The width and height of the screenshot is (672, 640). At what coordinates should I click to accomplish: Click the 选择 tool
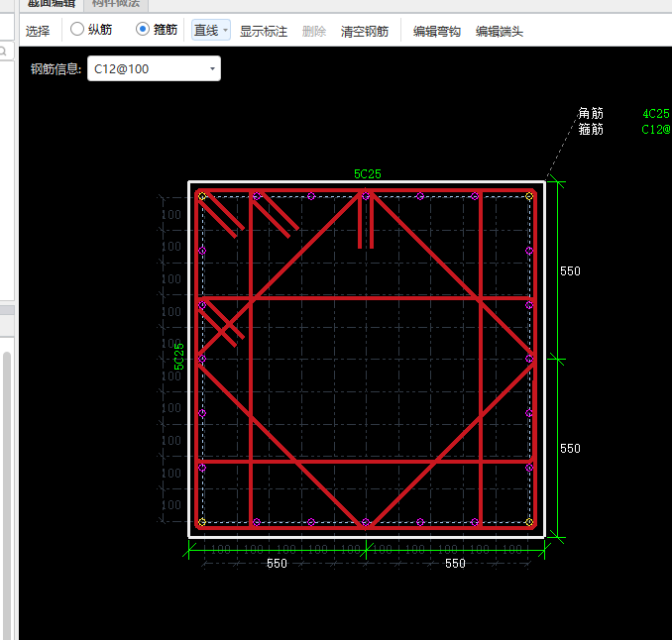(38, 31)
